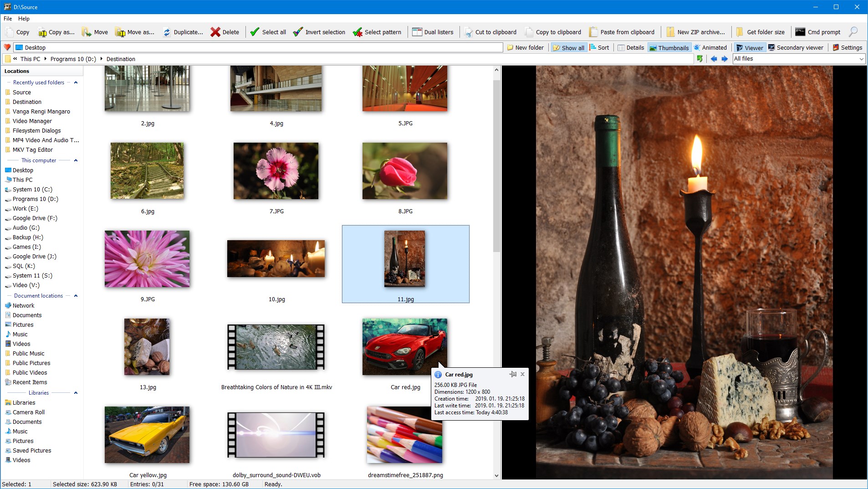Click the Copy toolbar icon
Viewport: 868px width, 489px height.
(x=10, y=32)
